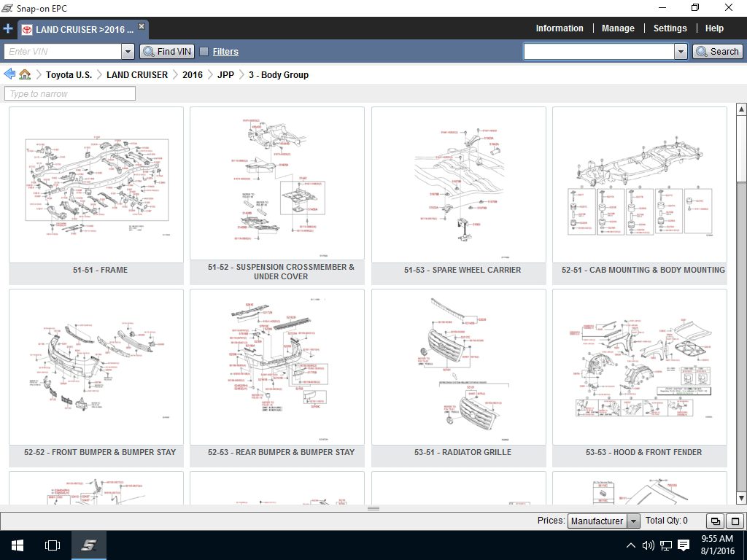Select 3 - Body Group breadcrumb
Viewport: 747px width, 560px height.
pos(279,75)
